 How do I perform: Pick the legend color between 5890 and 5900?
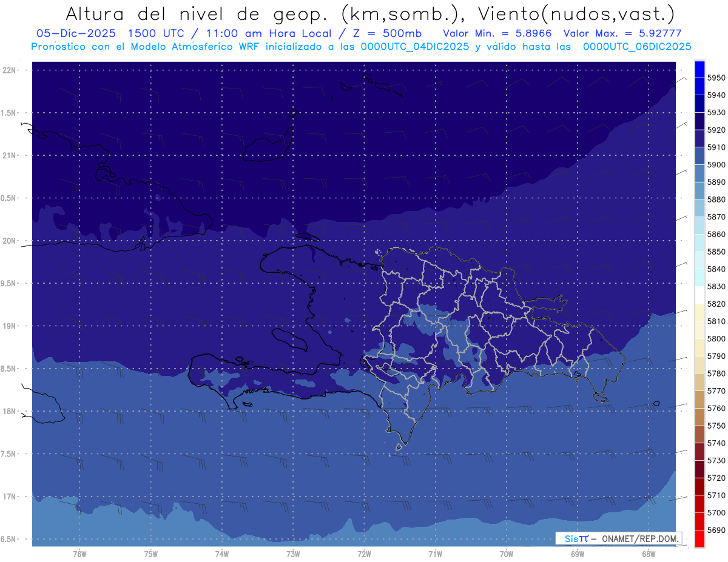click(699, 173)
